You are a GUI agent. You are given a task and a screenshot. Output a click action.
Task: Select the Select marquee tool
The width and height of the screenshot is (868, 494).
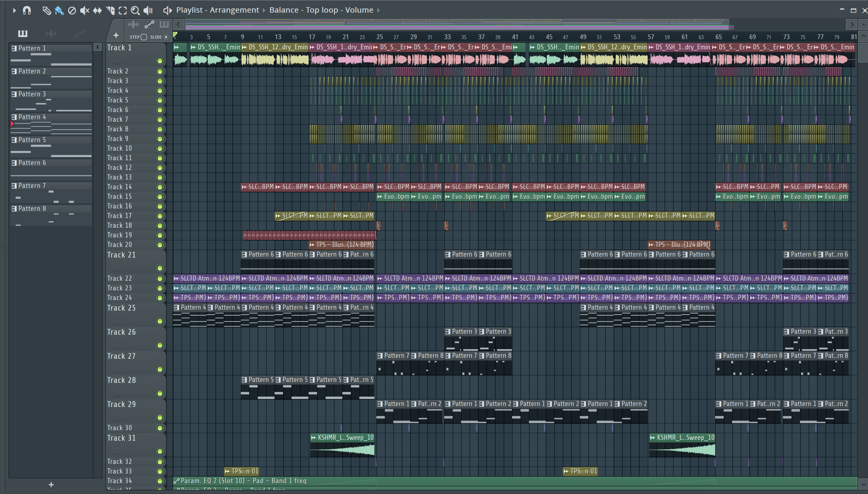click(123, 11)
